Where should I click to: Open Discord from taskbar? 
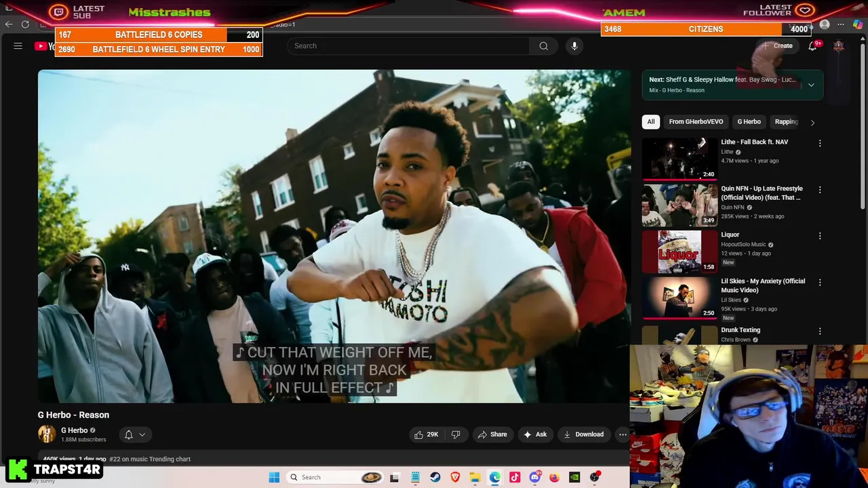click(x=535, y=477)
